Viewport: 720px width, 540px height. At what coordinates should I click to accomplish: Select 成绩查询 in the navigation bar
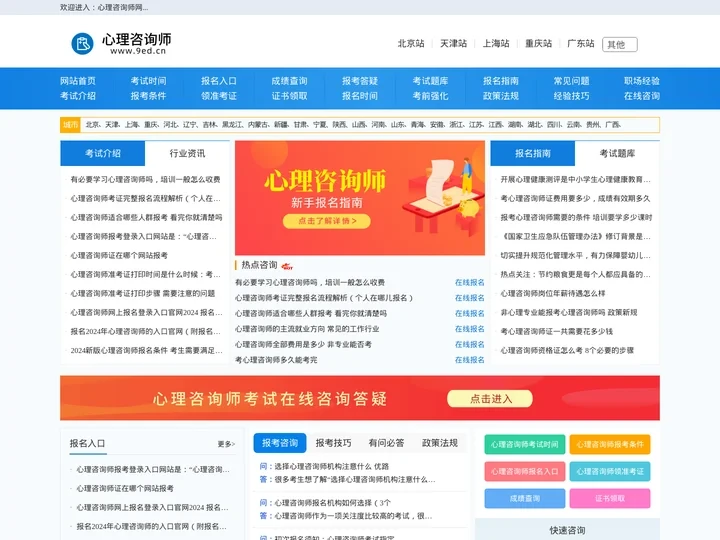(x=289, y=81)
